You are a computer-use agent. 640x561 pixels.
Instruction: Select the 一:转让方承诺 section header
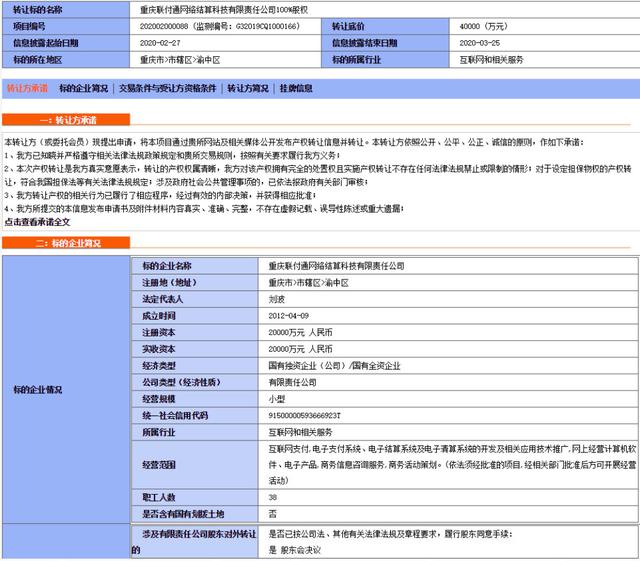coord(66,120)
